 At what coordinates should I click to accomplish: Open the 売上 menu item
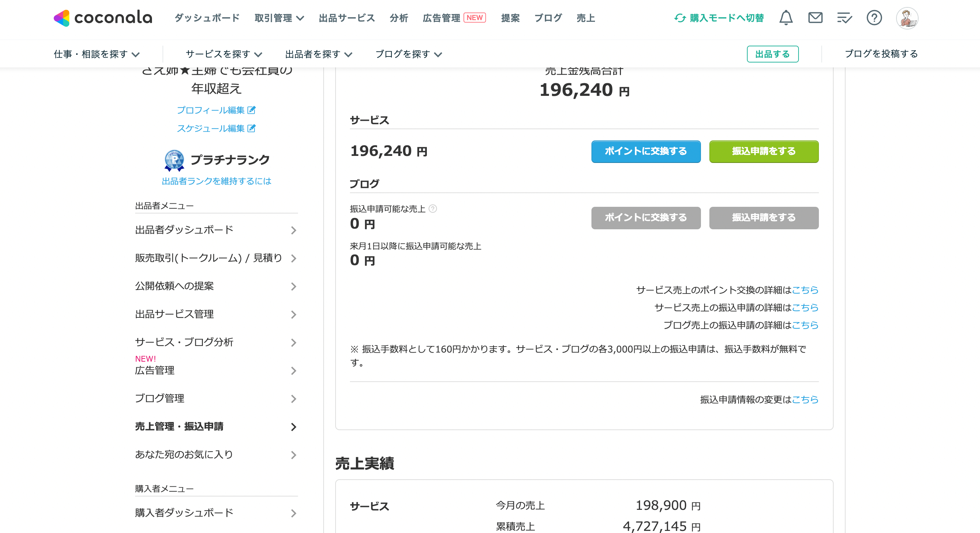(x=585, y=18)
